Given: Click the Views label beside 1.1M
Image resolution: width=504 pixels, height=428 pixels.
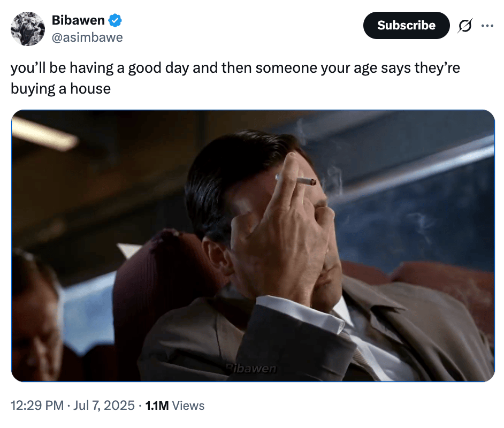Looking at the screenshot, I should [188, 406].
